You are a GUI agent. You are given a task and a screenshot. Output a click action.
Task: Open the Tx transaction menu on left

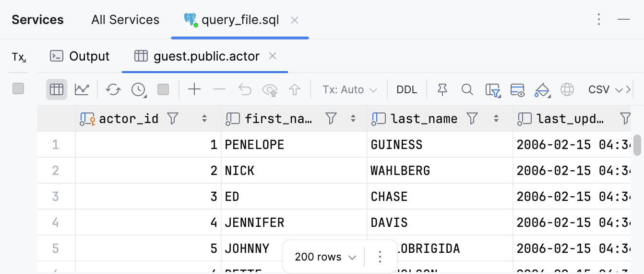pyautogui.click(x=19, y=57)
